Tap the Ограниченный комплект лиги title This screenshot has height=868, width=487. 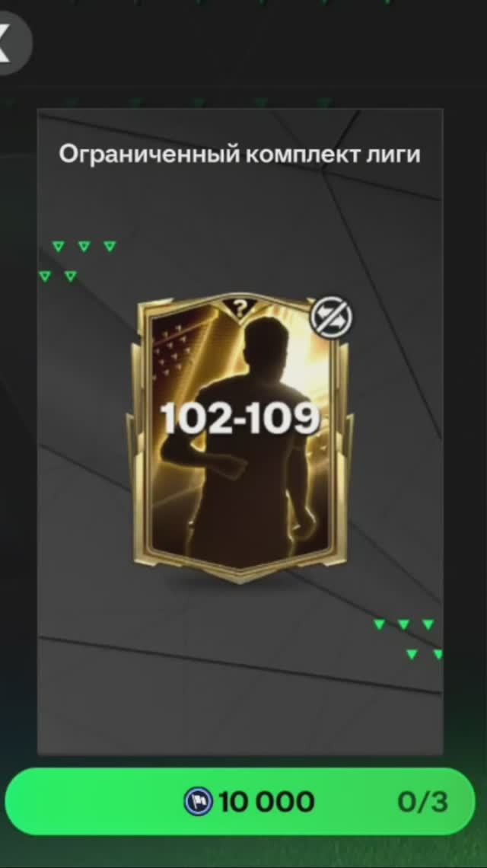pos(240,155)
